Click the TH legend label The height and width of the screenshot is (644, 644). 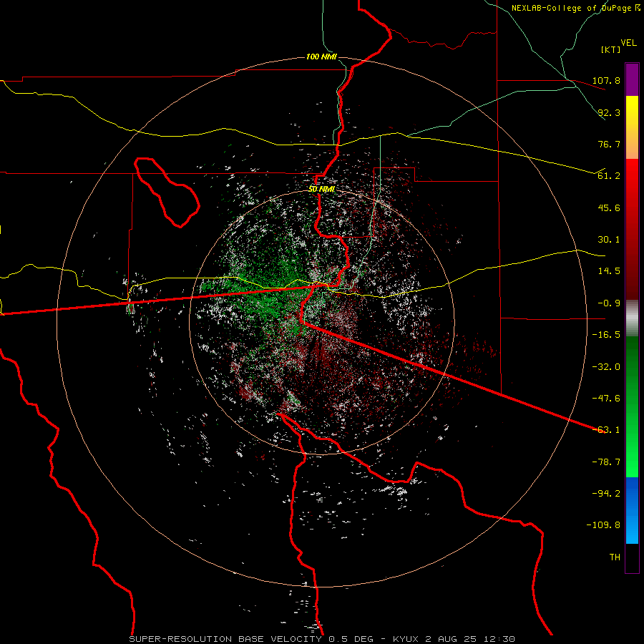615,557
